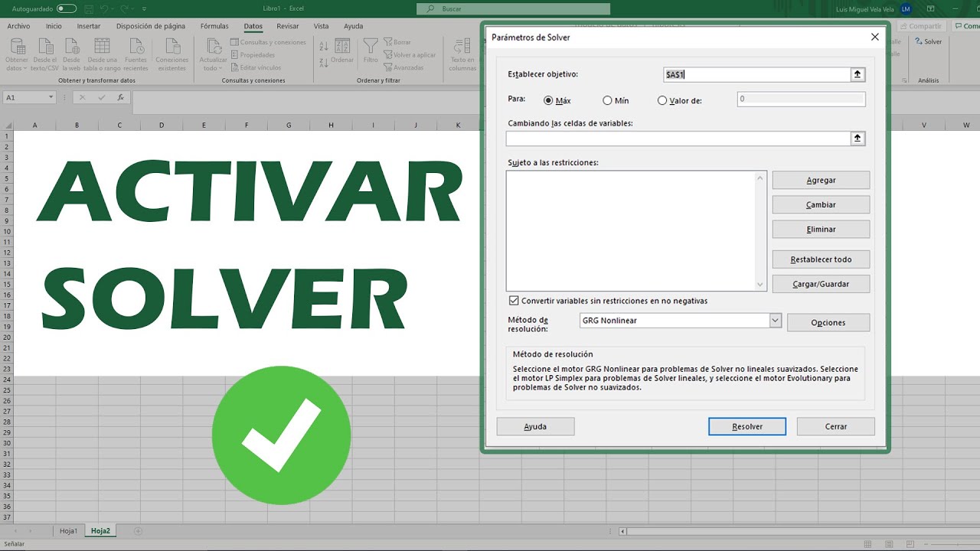Open Disposición de página tab
The width and height of the screenshot is (980, 551).
[x=151, y=26]
